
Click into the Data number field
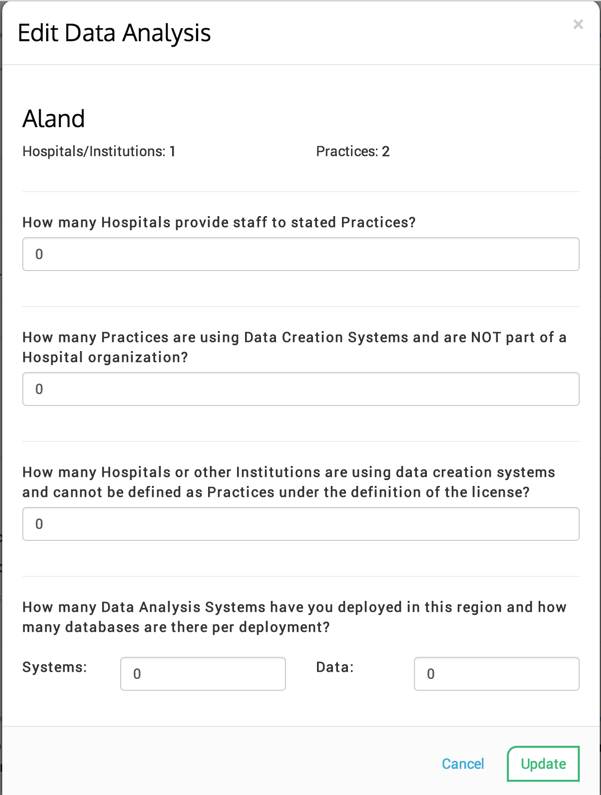[x=496, y=674]
